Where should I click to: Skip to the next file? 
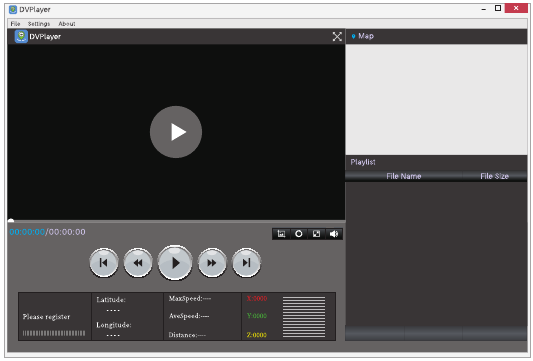click(246, 263)
